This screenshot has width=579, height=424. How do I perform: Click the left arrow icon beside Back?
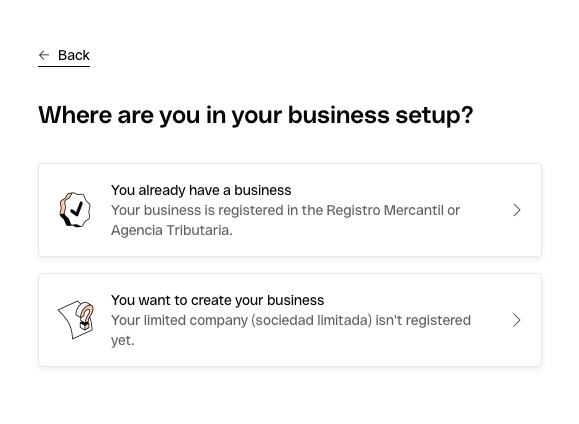tap(44, 55)
